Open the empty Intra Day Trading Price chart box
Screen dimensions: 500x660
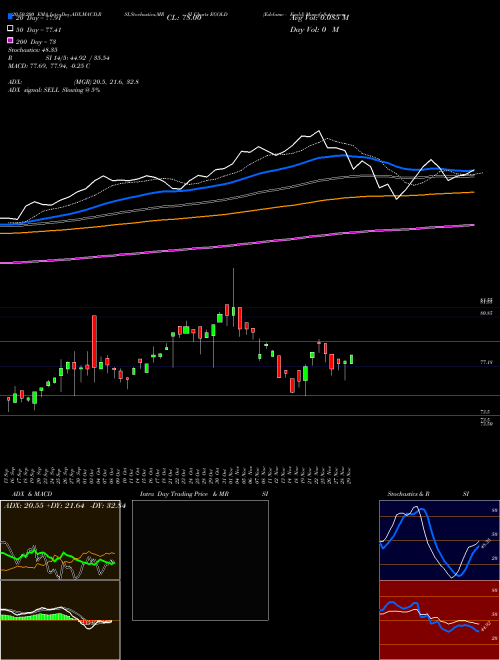[x=200, y=560]
